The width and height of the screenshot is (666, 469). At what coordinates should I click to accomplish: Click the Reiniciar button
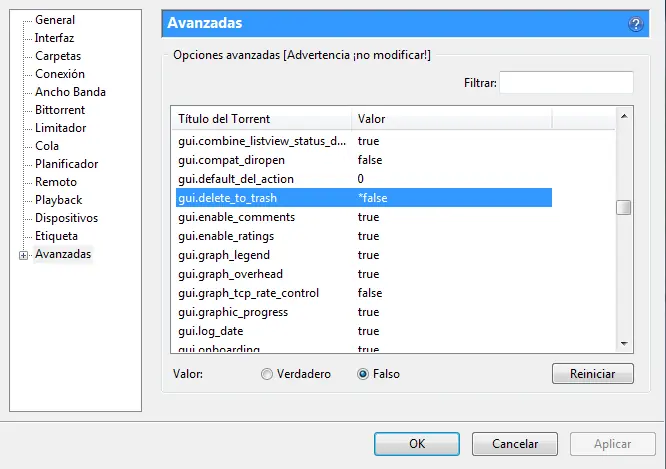pos(593,374)
